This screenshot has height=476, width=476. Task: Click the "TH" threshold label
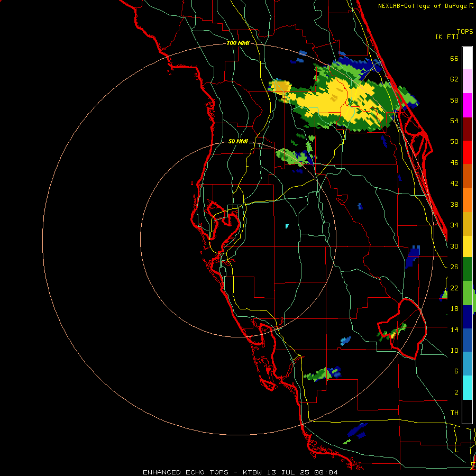tap(454, 413)
